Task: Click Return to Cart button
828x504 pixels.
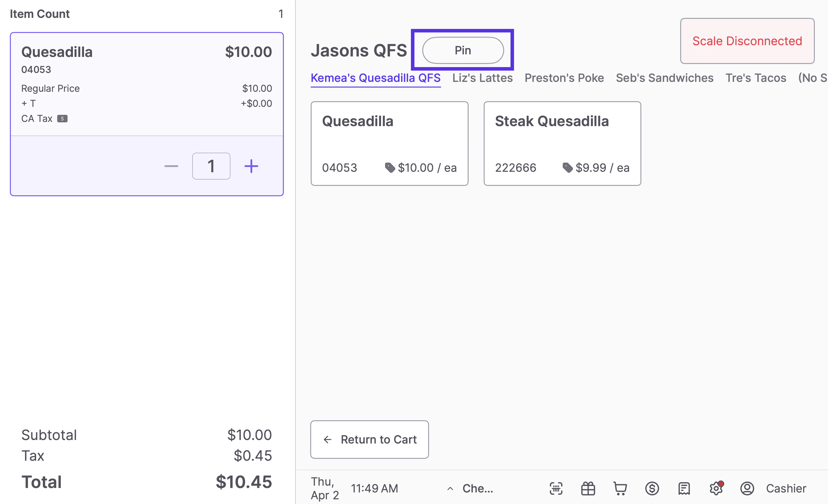Action: coord(369,440)
